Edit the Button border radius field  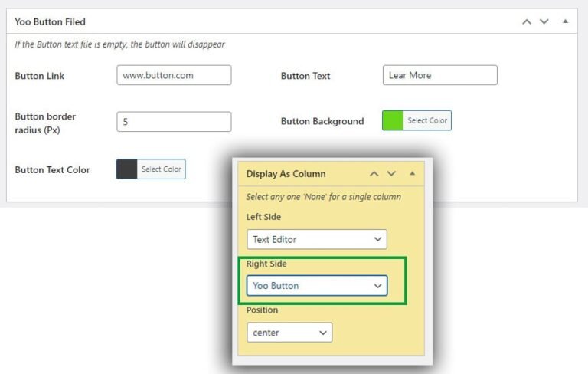click(174, 122)
